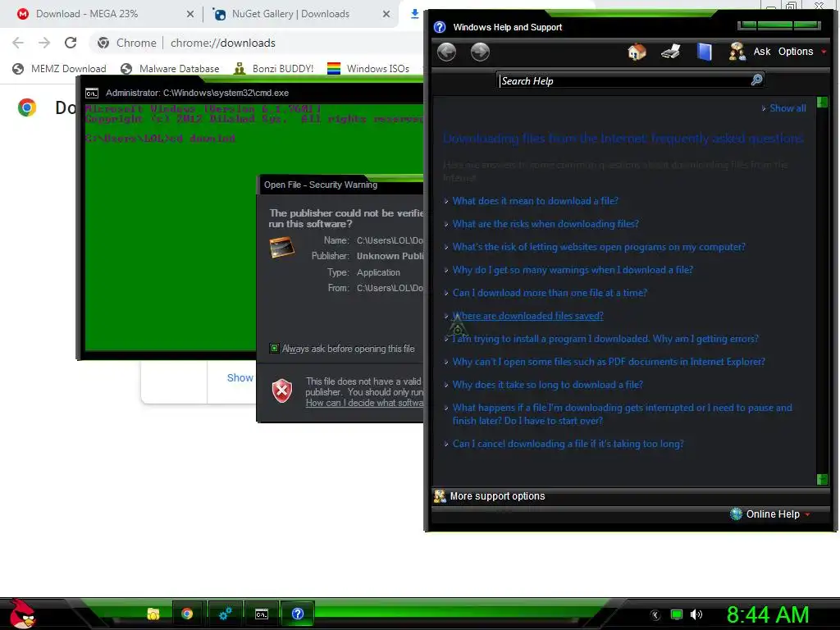Switch to Chrome from the taskbar
Screen dimensions: 840x630
coord(187,614)
